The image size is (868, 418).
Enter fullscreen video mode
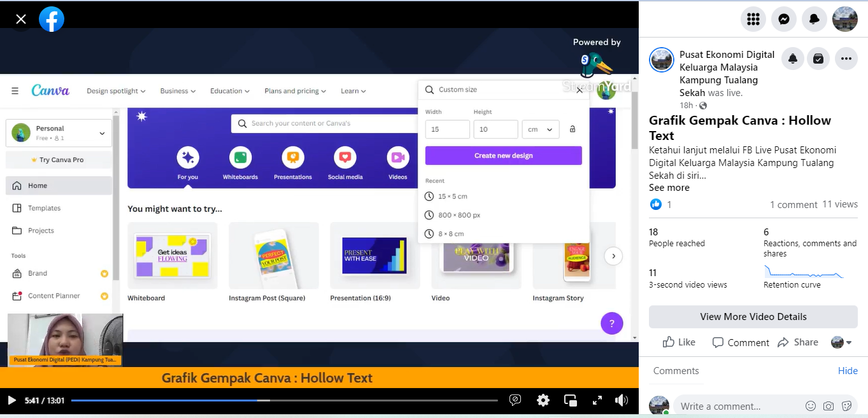point(597,400)
